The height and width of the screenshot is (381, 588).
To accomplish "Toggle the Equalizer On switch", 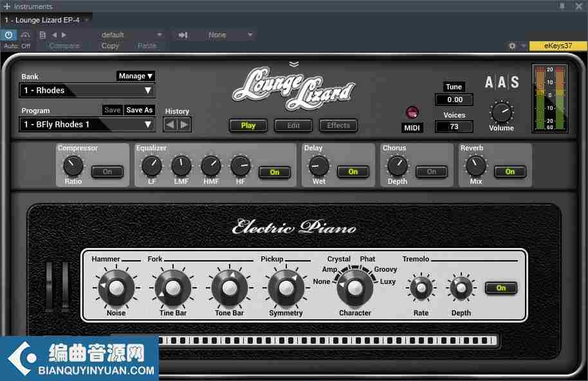I will pos(275,172).
